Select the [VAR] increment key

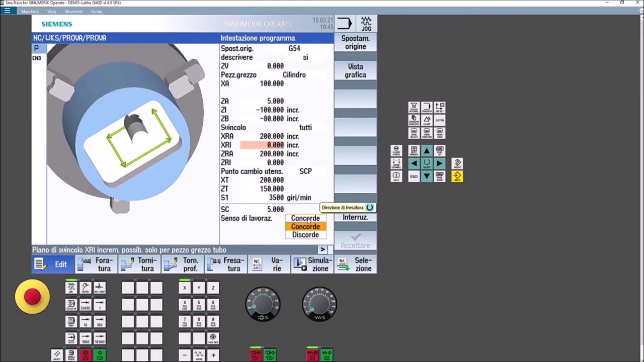[86, 305]
